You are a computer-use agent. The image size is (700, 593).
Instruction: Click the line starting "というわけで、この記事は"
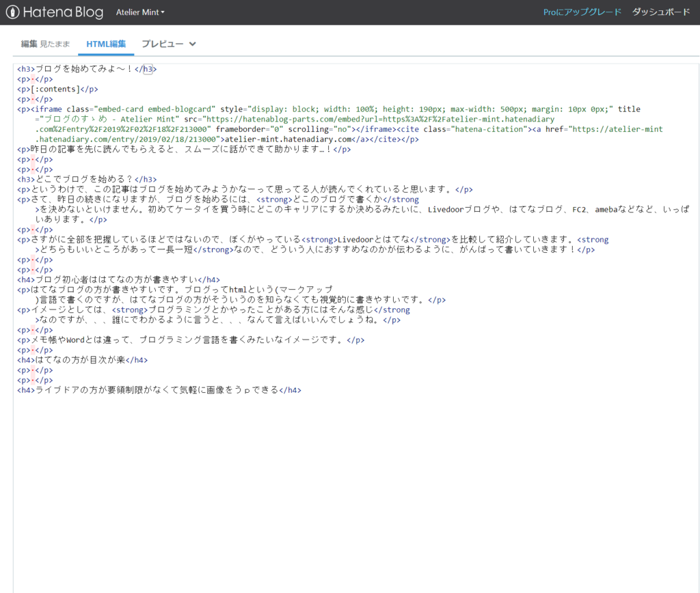(x=245, y=190)
